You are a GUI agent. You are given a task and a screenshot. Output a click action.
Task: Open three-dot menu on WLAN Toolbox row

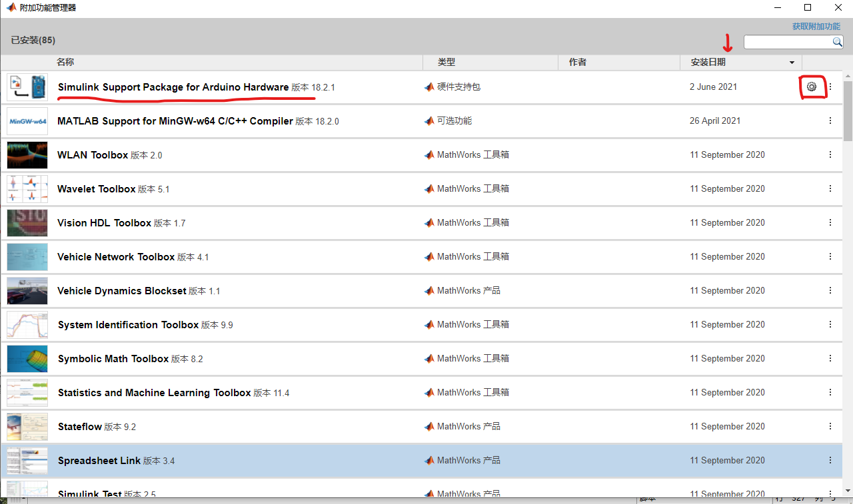click(830, 154)
